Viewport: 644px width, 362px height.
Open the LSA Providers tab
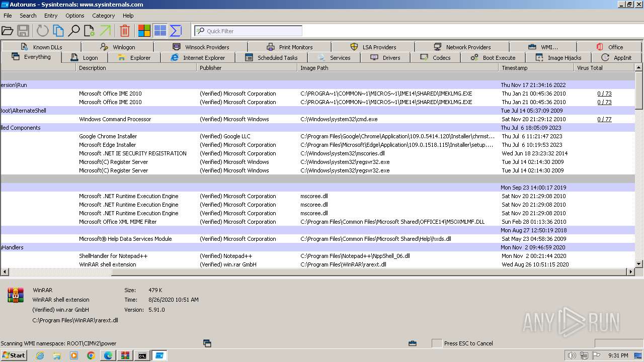pos(373,47)
